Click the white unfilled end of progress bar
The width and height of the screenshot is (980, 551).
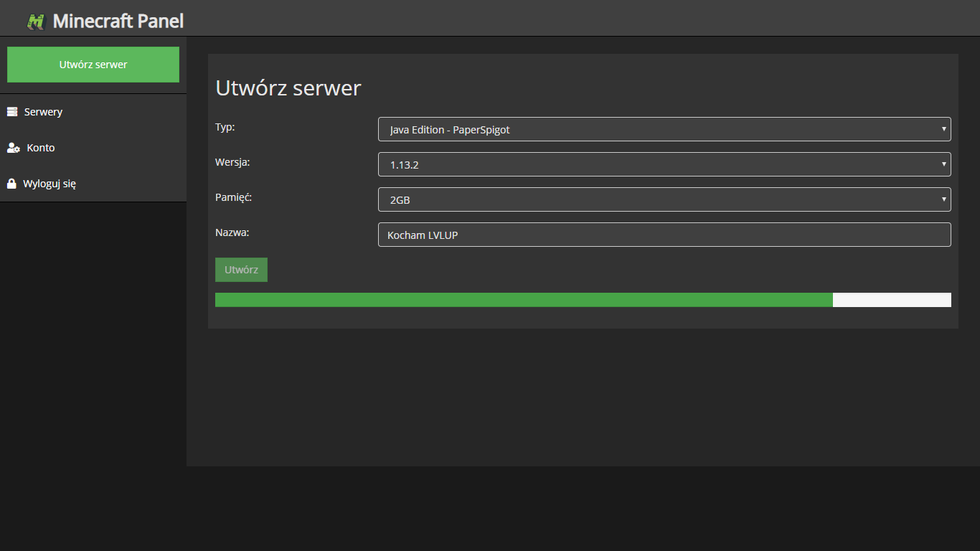tap(892, 300)
